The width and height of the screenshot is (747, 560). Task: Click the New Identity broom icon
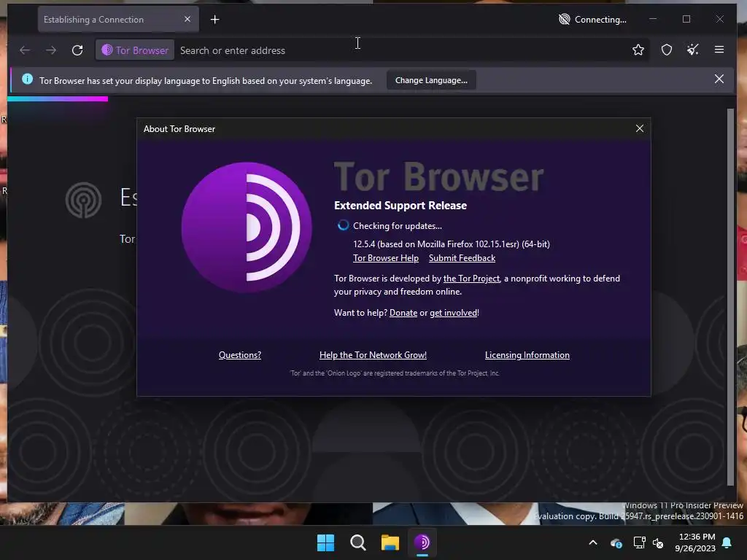click(693, 50)
